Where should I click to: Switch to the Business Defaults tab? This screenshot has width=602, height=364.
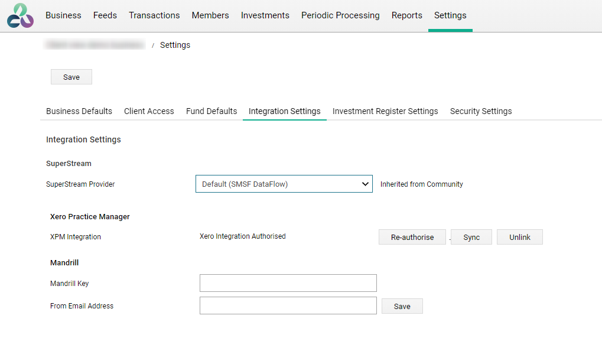79,111
